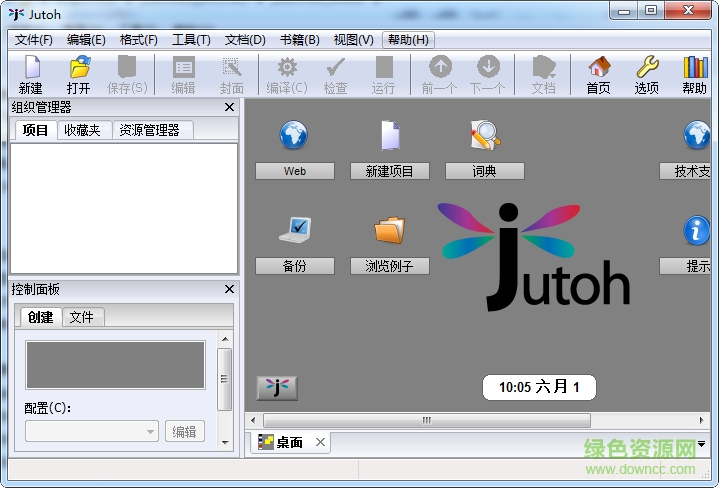Viewport: 719px width, 488px height.
Task: Click control panel scrollbar up arrow
Action: pos(225,339)
